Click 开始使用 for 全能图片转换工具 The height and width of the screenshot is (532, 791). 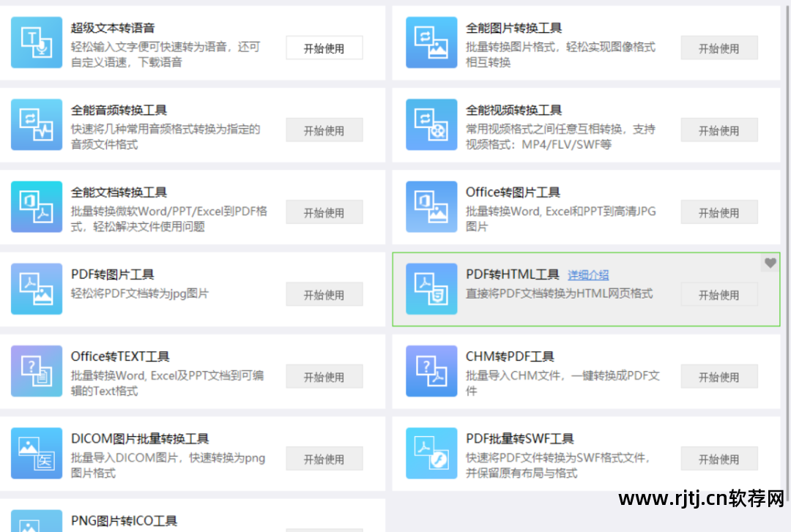tap(719, 48)
